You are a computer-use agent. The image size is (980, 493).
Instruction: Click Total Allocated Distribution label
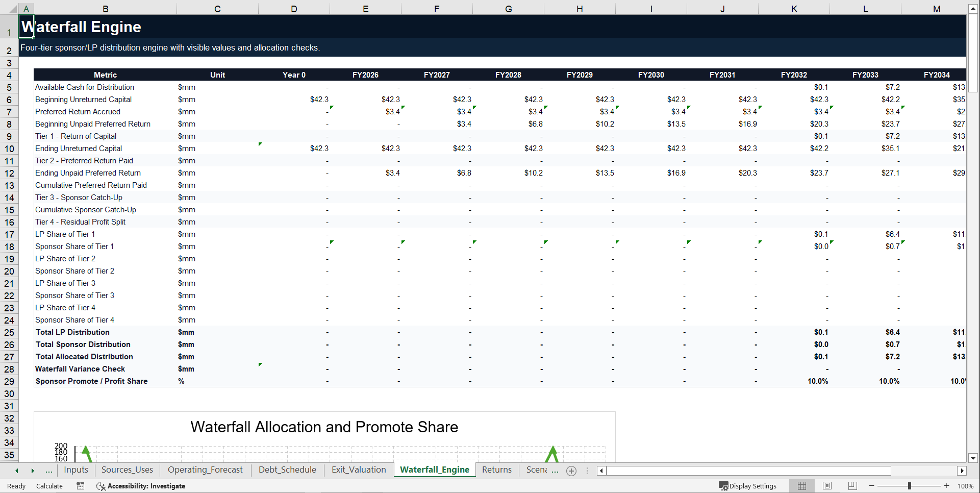84,357
